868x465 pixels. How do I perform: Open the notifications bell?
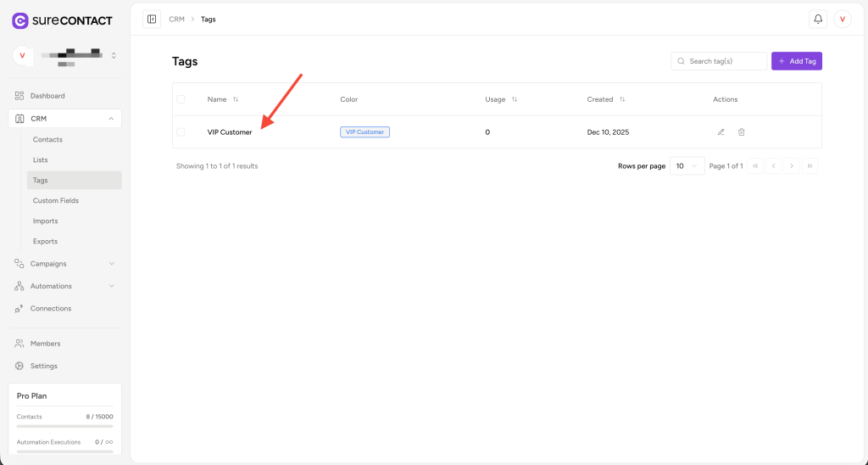818,19
